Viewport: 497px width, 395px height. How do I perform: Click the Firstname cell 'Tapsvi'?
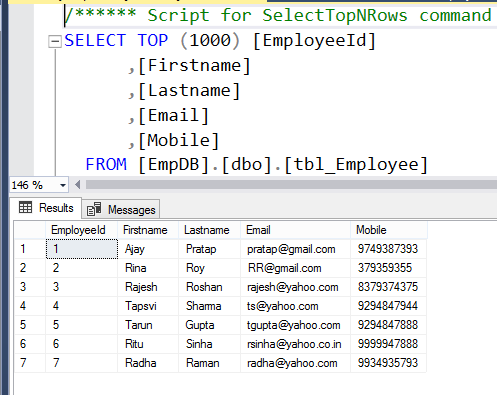[x=148, y=306]
